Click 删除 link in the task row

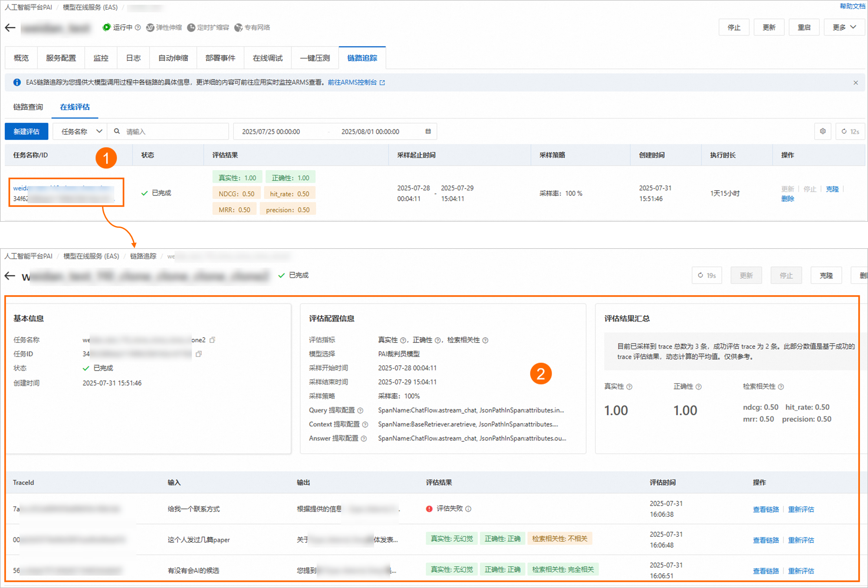788,198
